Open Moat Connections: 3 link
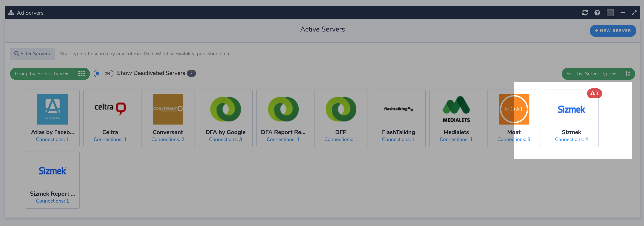 point(514,139)
